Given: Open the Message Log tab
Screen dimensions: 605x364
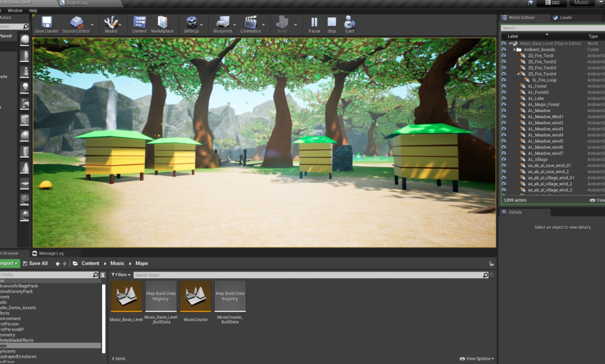Looking at the screenshot, I should 51,253.
